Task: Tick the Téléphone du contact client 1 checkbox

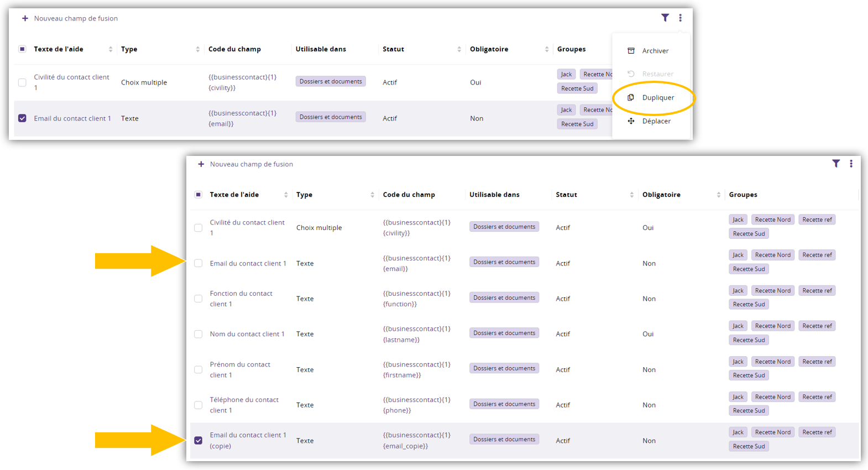Action: click(x=198, y=405)
